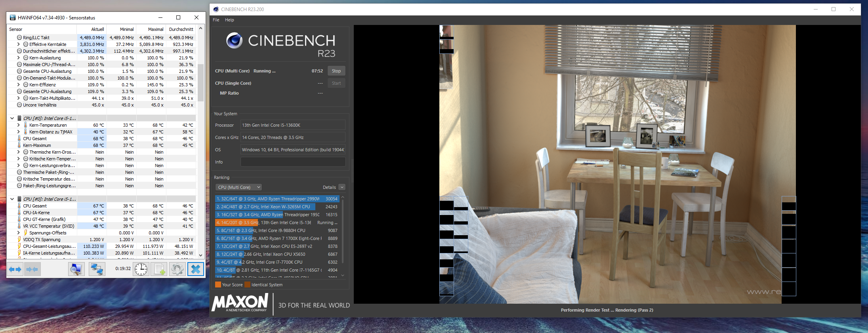Open HWiNFO sensor settings gear icon
Viewport: 868px width, 333px height.
[177, 269]
